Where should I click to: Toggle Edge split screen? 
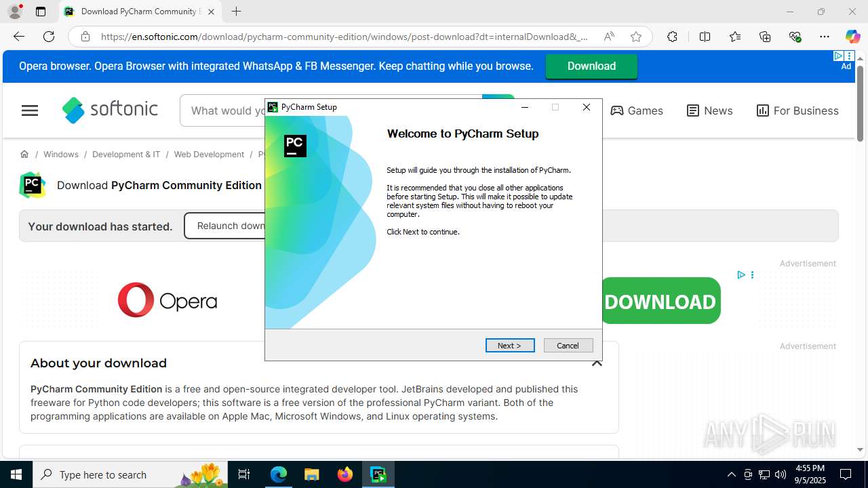point(705,37)
